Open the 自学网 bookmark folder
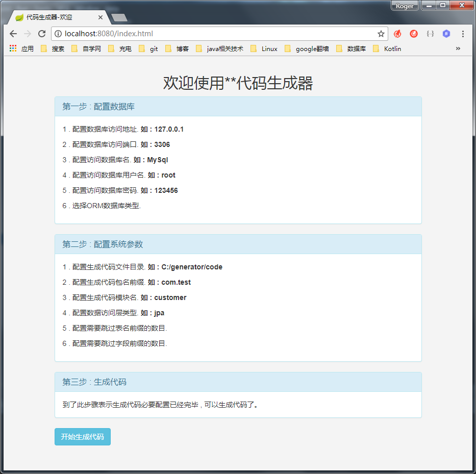Image resolution: width=476 pixels, height=474 pixels. pos(86,48)
